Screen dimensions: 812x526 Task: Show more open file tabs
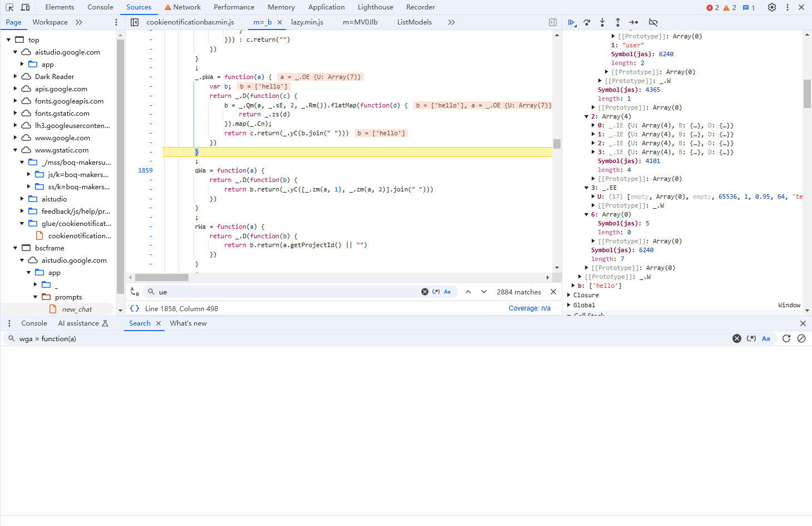[x=452, y=22]
